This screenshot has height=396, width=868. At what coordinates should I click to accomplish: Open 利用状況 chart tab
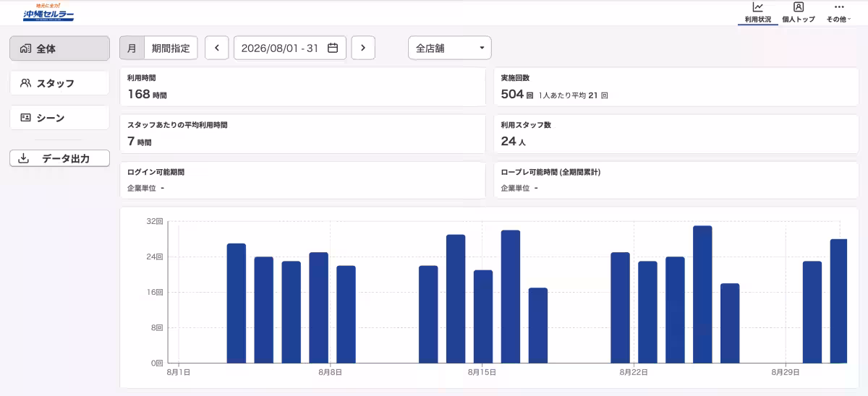pyautogui.click(x=757, y=13)
